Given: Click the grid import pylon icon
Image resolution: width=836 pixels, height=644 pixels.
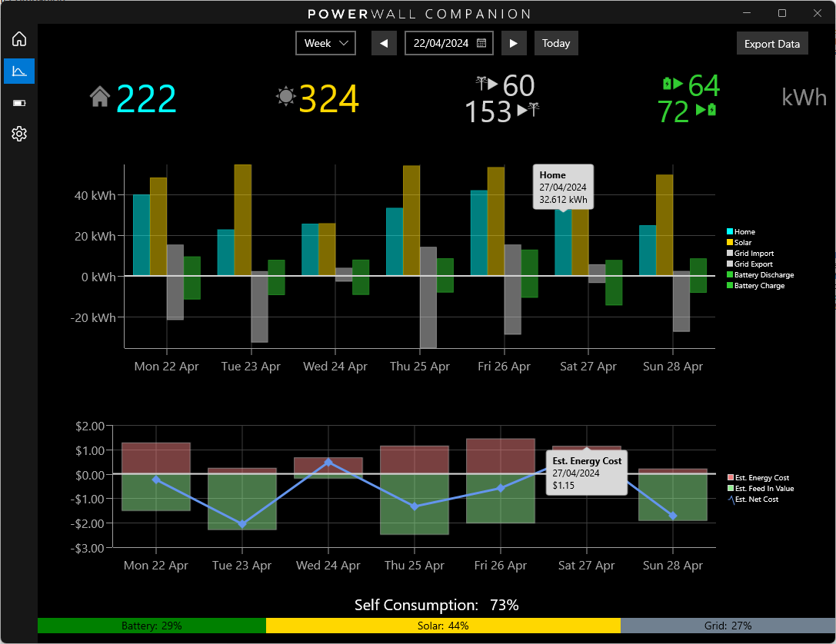Looking at the screenshot, I should coord(482,85).
